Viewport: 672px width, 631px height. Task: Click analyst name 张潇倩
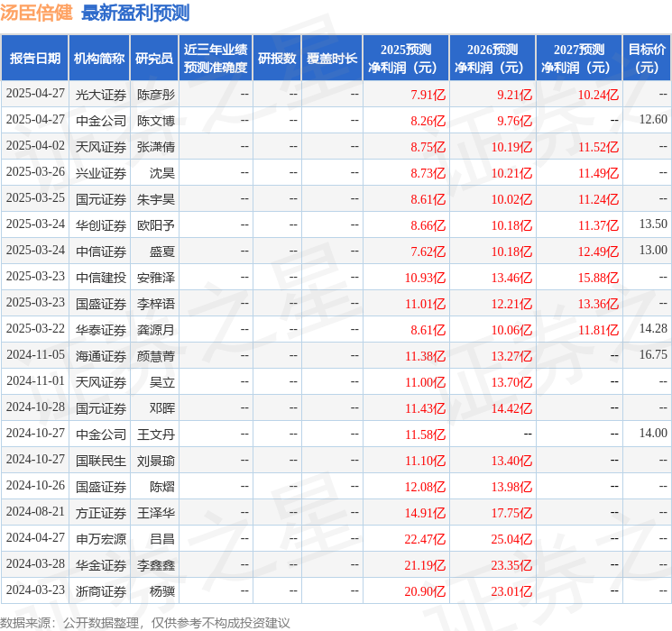(x=156, y=147)
